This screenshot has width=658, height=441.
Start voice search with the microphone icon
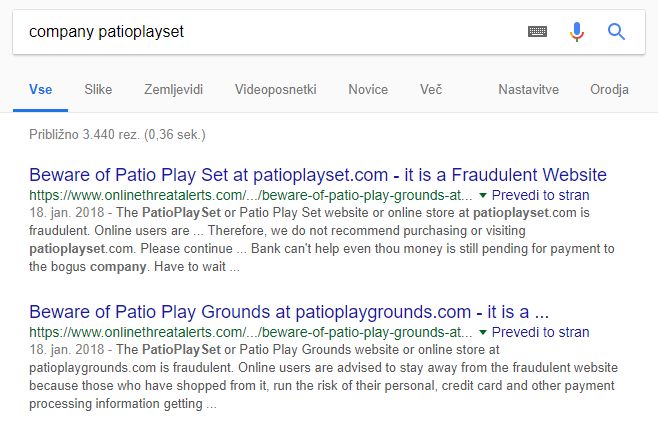click(x=577, y=31)
